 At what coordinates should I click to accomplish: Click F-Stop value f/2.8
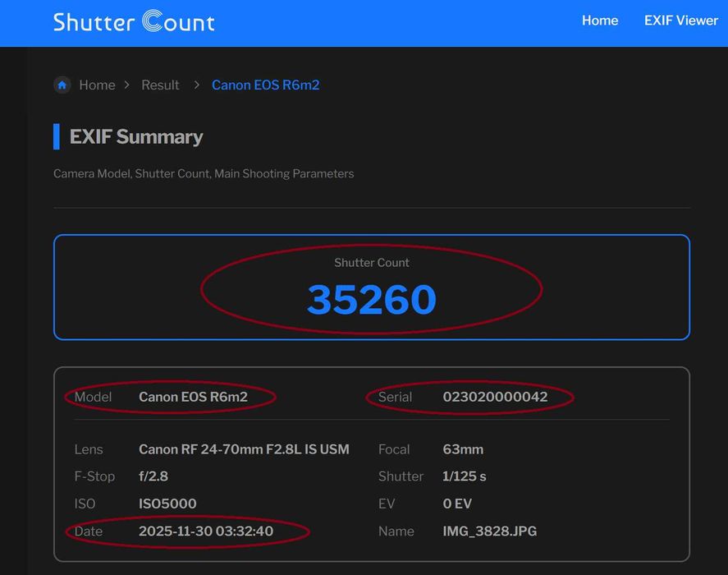[153, 476]
